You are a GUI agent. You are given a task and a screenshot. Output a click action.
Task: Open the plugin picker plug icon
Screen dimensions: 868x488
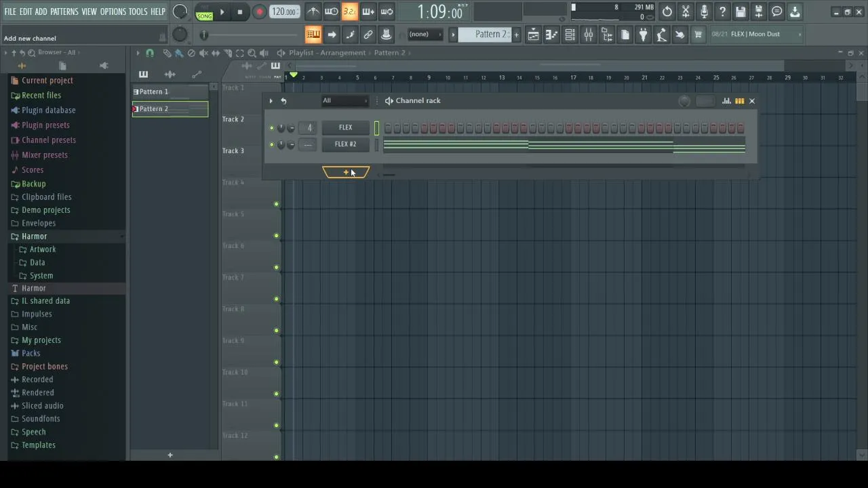click(644, 35)
